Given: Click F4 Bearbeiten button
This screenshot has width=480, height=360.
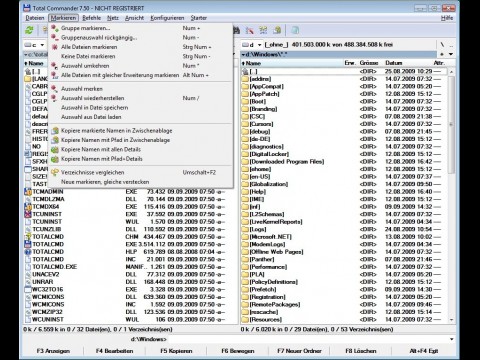Looking at the screenshot, I should 114,351.
